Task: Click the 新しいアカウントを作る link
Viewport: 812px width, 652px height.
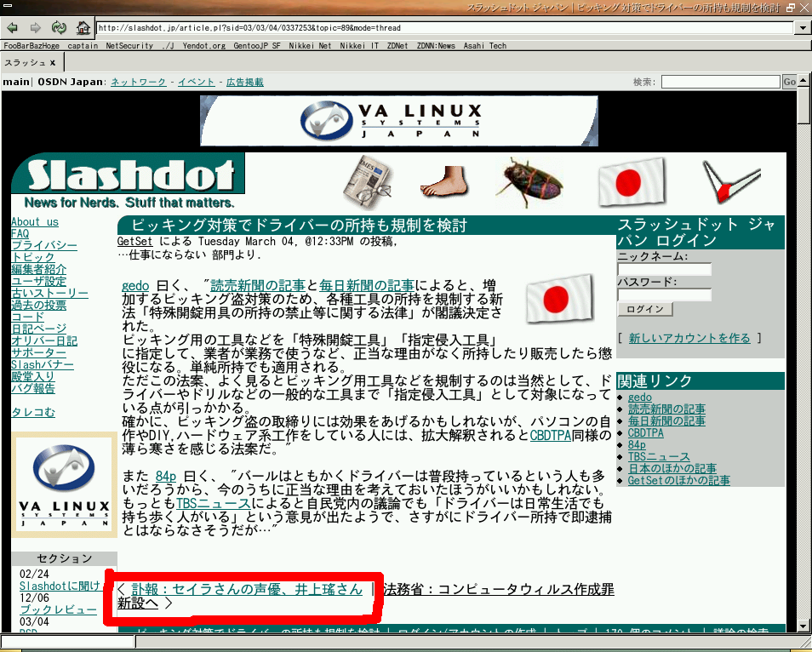Action: point(689,338)
